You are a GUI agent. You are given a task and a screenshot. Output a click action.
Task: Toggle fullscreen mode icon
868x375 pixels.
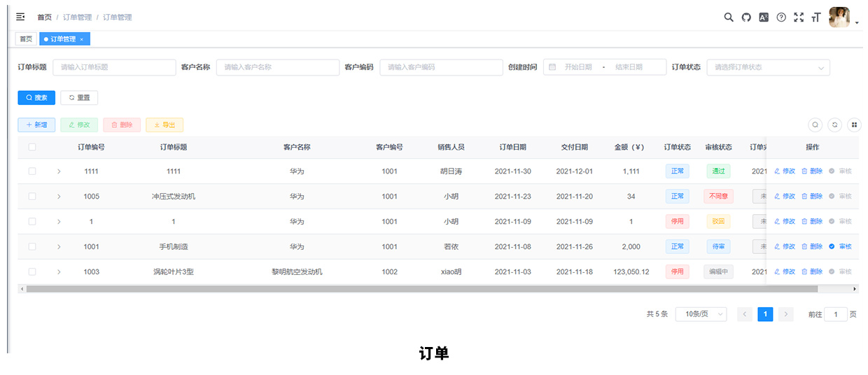(x=799, y=17)
